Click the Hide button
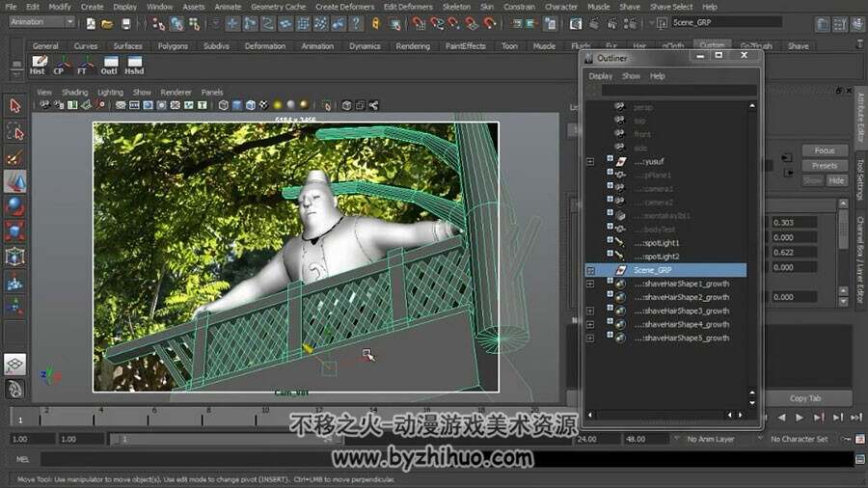This screenshot has height=488, width=868. click(x=836, y=180)
